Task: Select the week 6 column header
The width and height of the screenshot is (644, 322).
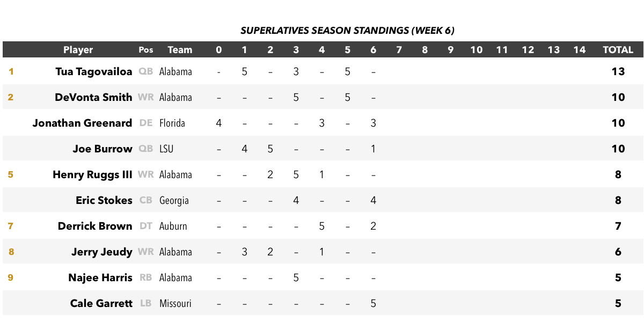Action: pyautogui.click(x=374, y=50)
